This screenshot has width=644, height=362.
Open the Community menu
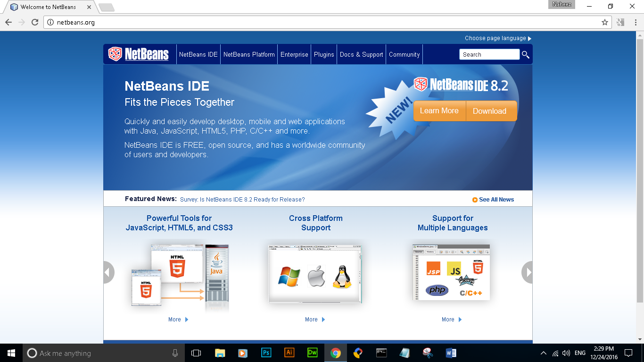pos(405,55)
